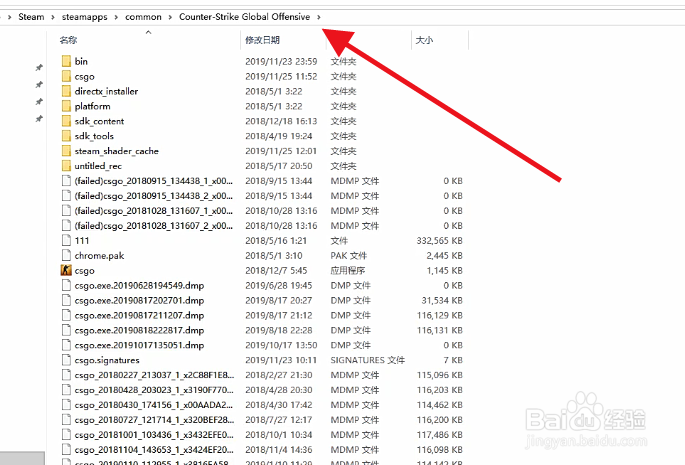Image resolution: width=685 pixels, height=465 pixels.
Task: Select the csgo_20180227_213037 file icon
Action: [x=66, y=375]
